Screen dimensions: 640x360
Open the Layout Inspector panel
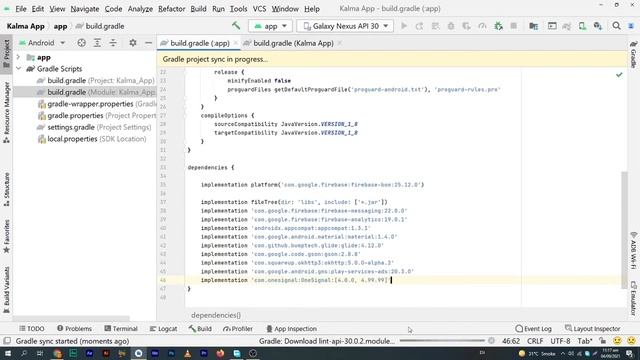coord(592,329)
